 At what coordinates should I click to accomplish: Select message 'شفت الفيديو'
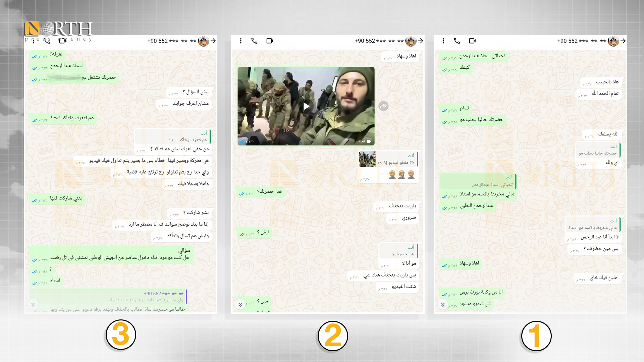pyautogui.click(x=397, y=287)
